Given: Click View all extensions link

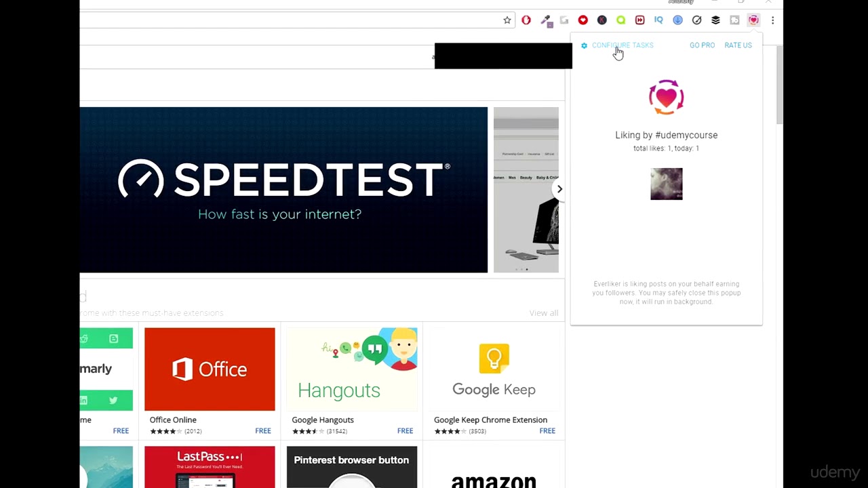Looking at the screenshot, I should coord(544,313).
